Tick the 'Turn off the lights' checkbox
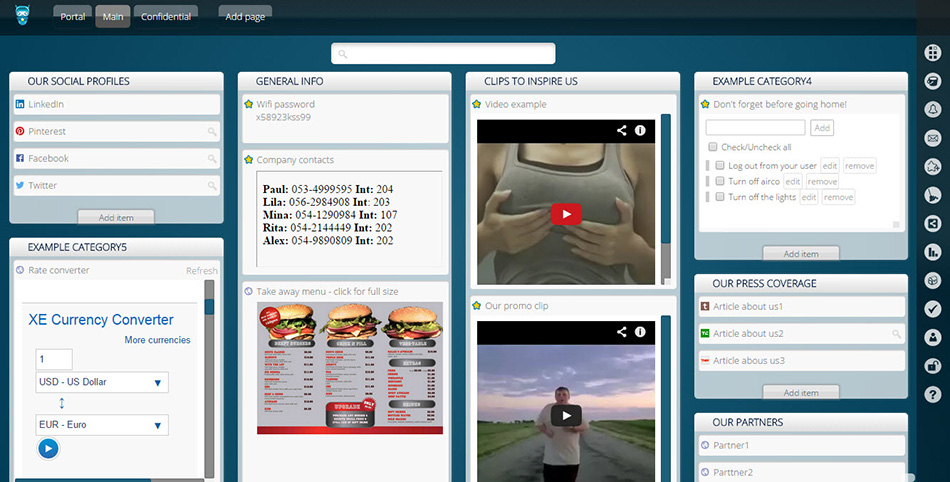 (720, 198)
